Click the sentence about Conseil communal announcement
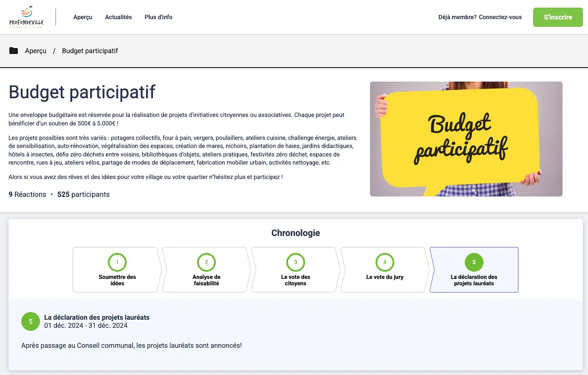The height and width of the screenshot is (375, 588). click(131, 345)
